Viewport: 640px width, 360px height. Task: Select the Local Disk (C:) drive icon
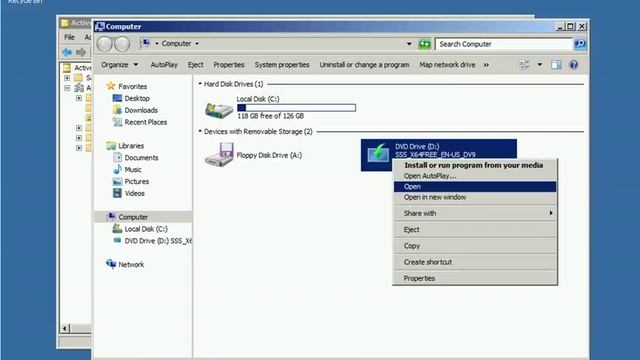click(x=218, y=110)
